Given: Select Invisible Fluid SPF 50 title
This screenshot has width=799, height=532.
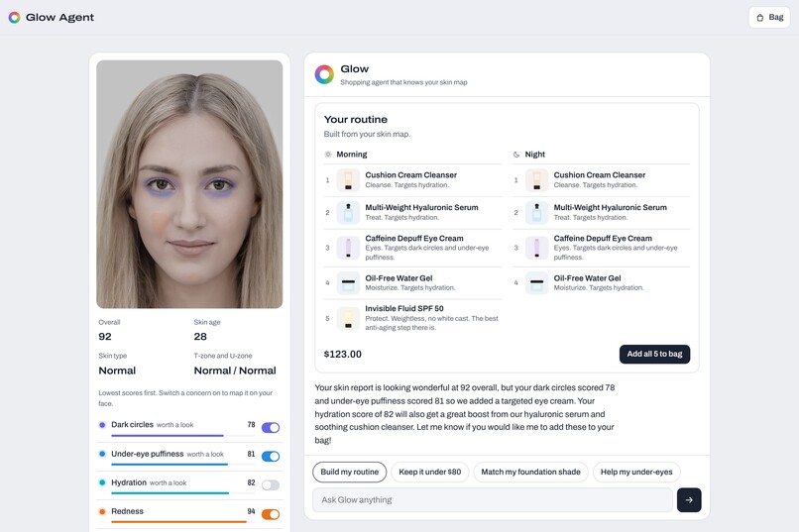Looking at the screenshot, I should pyautogui.click(x=404, y=308).
